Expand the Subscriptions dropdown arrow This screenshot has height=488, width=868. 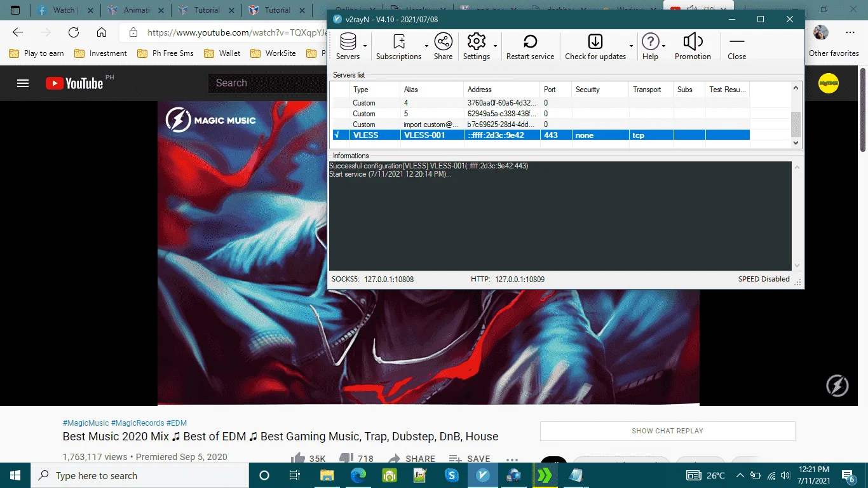426,46
